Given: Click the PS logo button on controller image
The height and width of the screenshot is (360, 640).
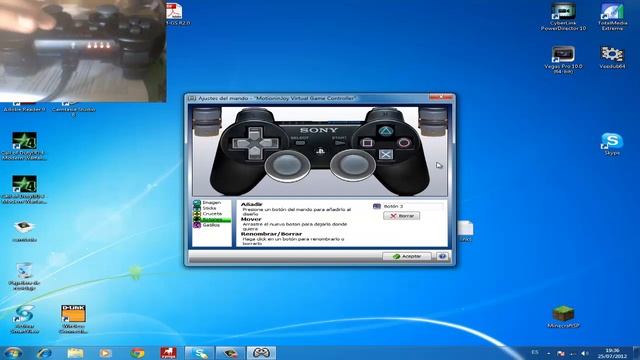Looking at the screenshot, I should pyautogui.click(x=320, y=152).
